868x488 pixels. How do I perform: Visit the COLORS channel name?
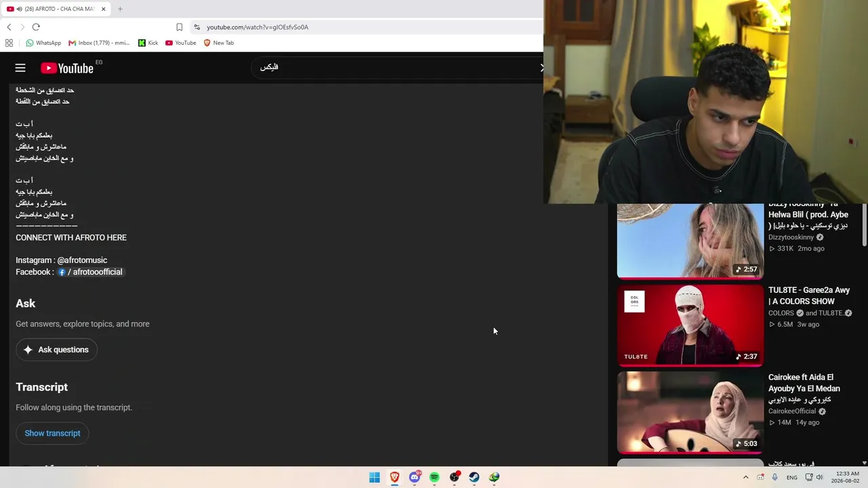[x=781, y=313]
